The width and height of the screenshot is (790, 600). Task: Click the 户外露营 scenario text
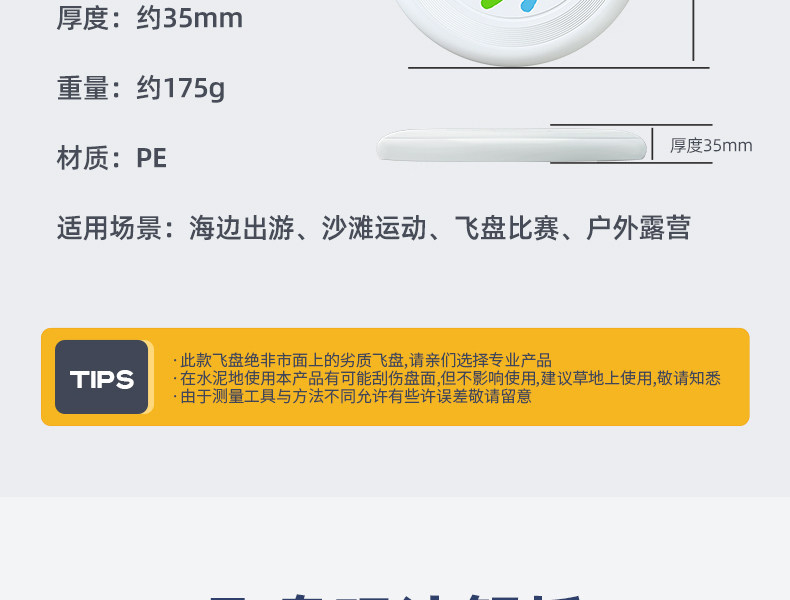point(638,228)
